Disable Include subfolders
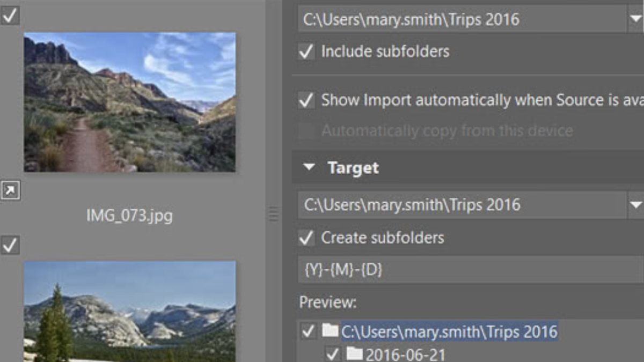 click(x=306, y=52)
